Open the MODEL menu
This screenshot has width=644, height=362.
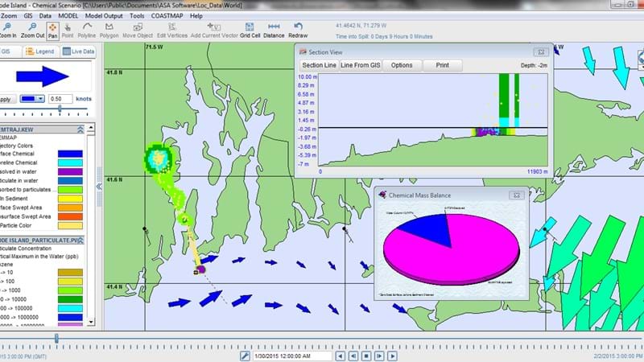click(68, 16)
